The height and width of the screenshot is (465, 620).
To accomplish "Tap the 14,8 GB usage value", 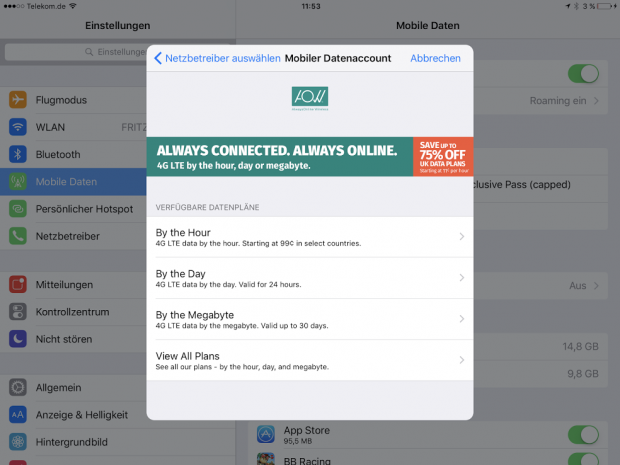I will coord(580,347).
